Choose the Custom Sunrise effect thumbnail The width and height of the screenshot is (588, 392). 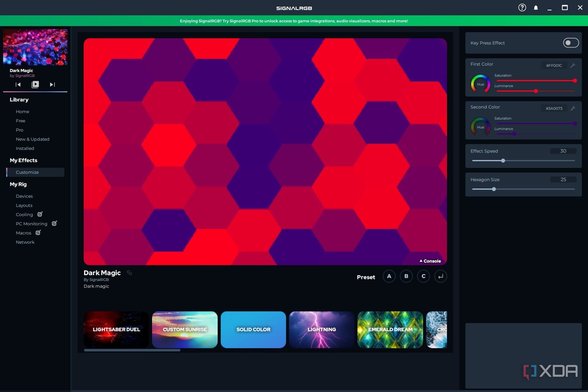click(185, 329)
